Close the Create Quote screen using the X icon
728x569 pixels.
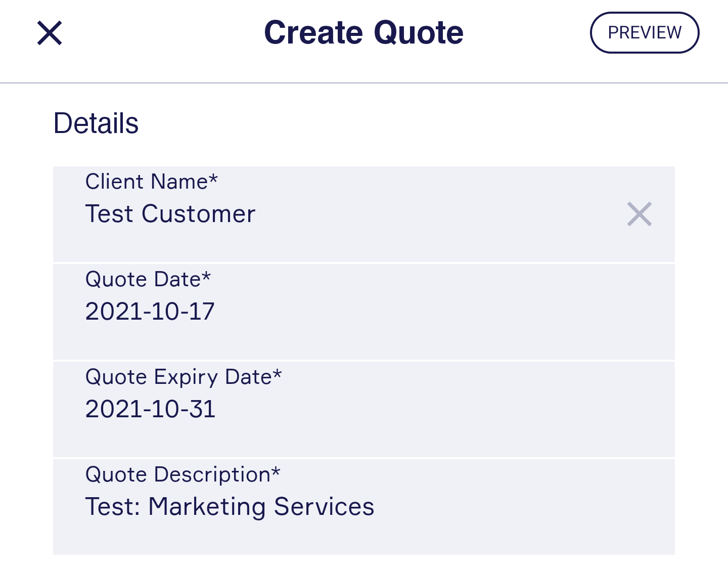coord(50,33)
